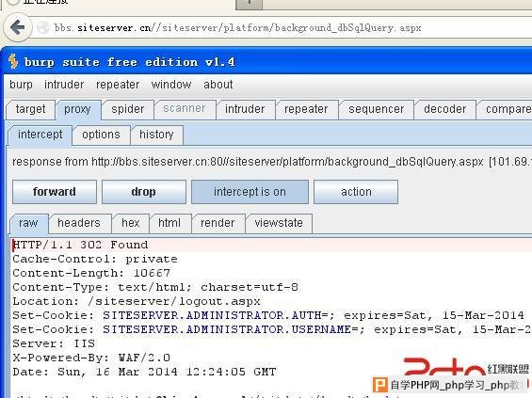The image size is (532, 398).
Task: Click the response from URL info text
Action: tap(271, 162)
